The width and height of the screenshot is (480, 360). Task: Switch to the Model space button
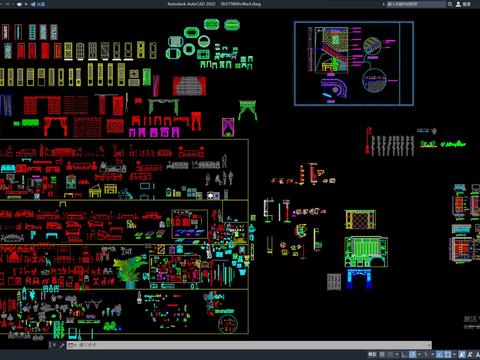(372, 354)
